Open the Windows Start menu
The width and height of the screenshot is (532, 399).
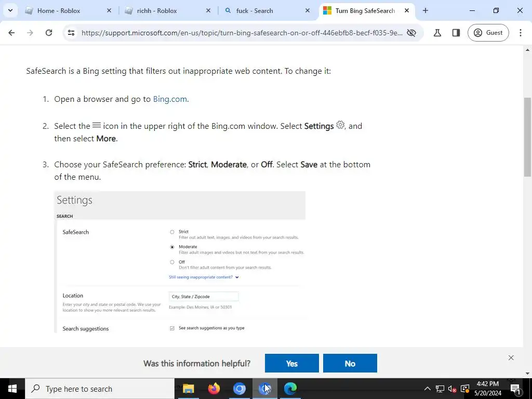click(12, 389)
